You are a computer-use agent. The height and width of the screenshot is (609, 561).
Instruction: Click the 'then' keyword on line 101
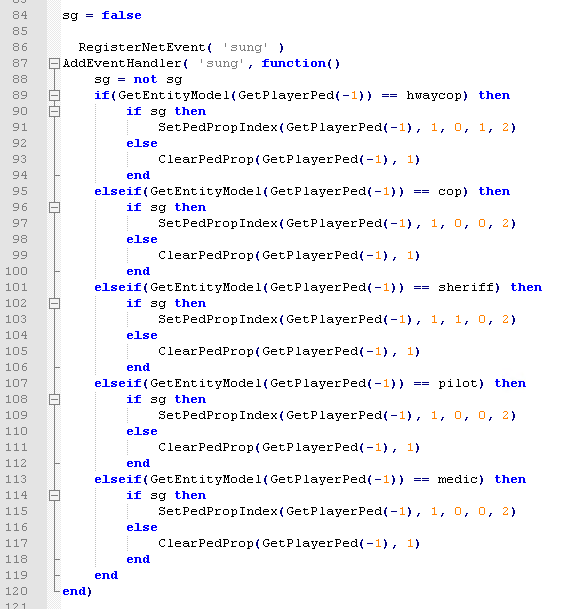pos(526,287)
